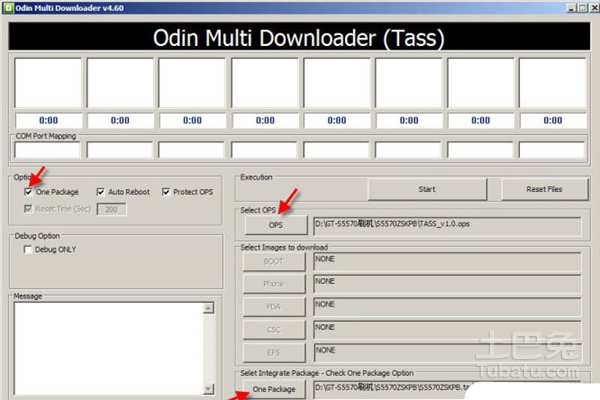Click the BOOT path field showing NONE
Viewport: 600px width, 400px height.
447,262
